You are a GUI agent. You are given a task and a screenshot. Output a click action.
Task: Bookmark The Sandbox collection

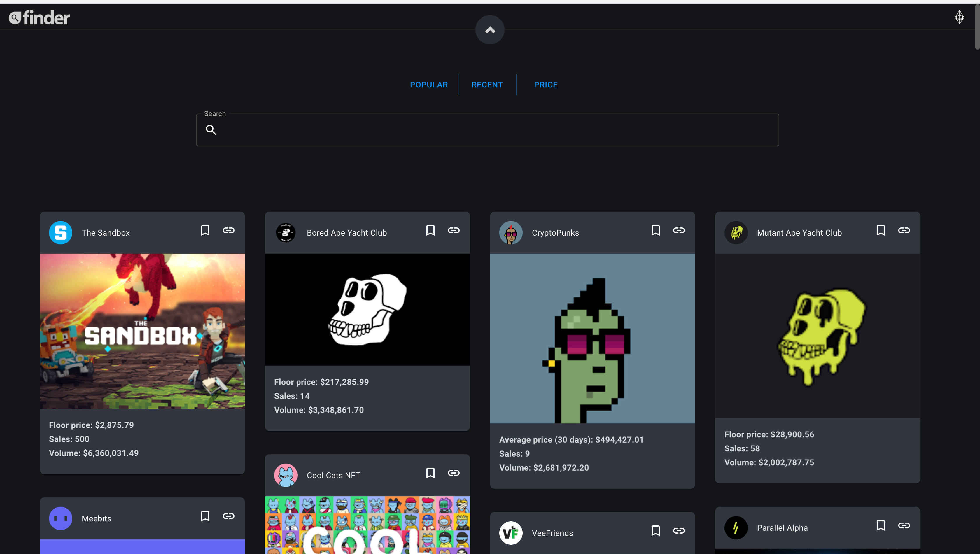pos(205,230)
